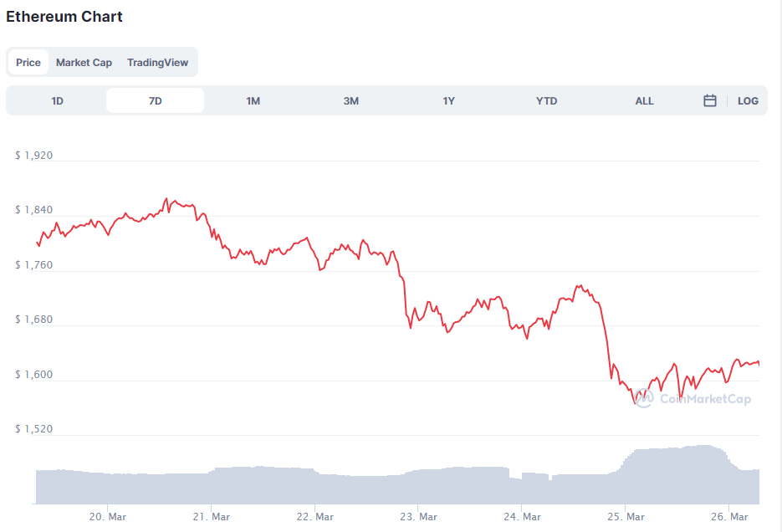This screenshot has width=782, height=532.
Task: Select the 7D time range
Action: tap(155, 100)
